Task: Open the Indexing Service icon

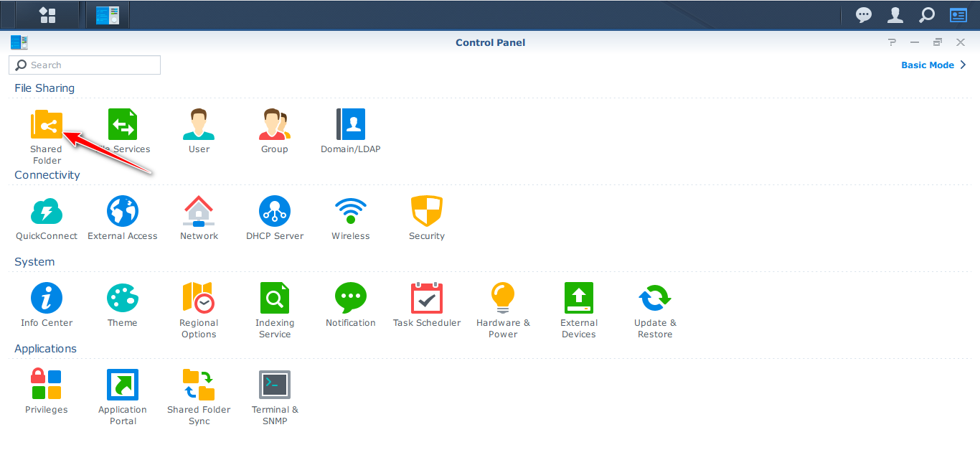Action: (x=275, y=299)
